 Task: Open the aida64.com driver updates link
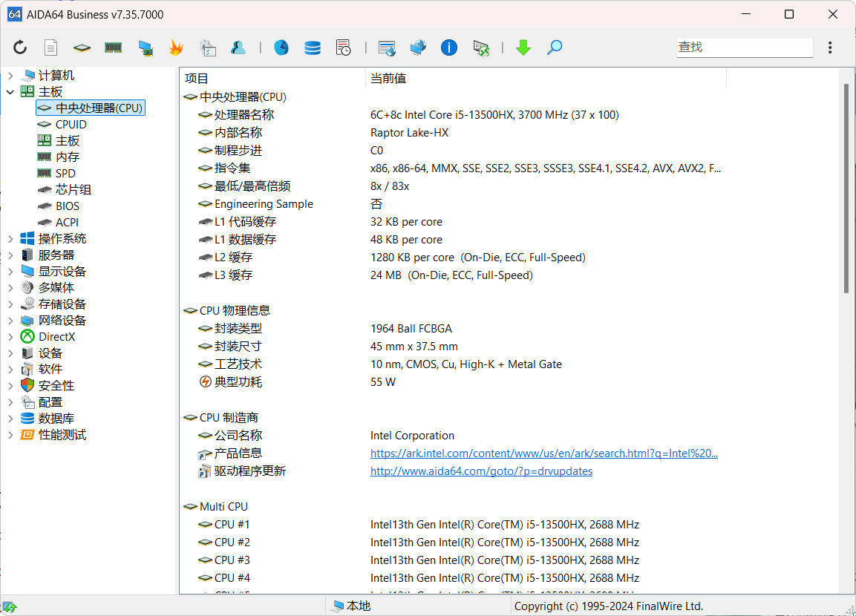click(481, 471)
